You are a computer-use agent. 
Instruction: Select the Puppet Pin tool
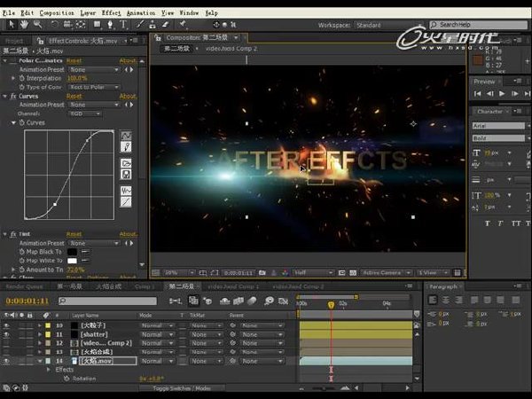point(183,24)
